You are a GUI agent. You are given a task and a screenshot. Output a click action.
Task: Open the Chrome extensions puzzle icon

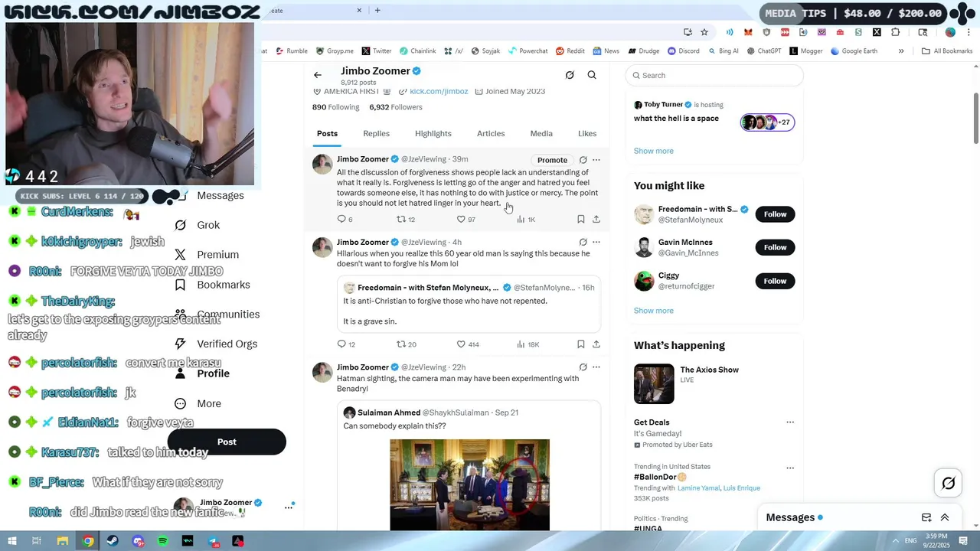[x=896, y=32]
